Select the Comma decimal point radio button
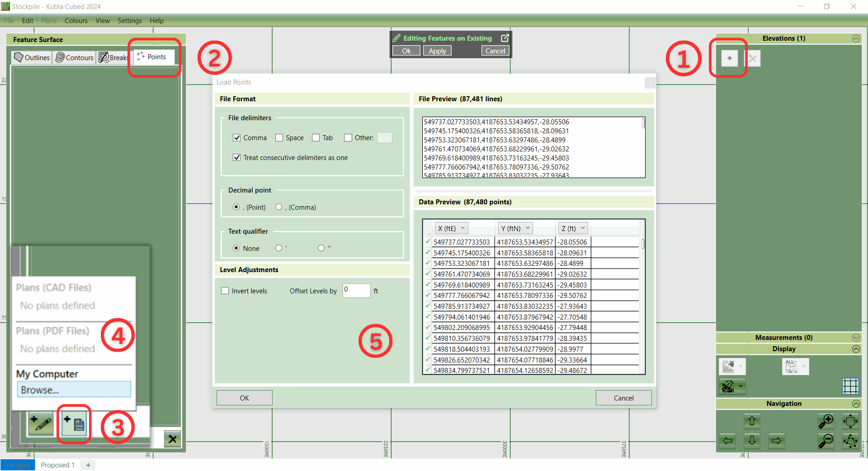The height and width of the screenshot is (471, 868). tap(279, 207)
